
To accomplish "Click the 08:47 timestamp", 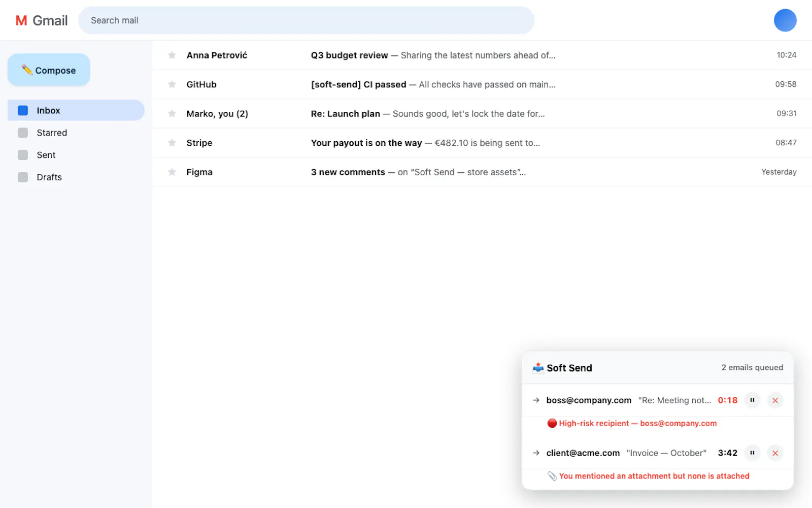I will pos(786,143).
